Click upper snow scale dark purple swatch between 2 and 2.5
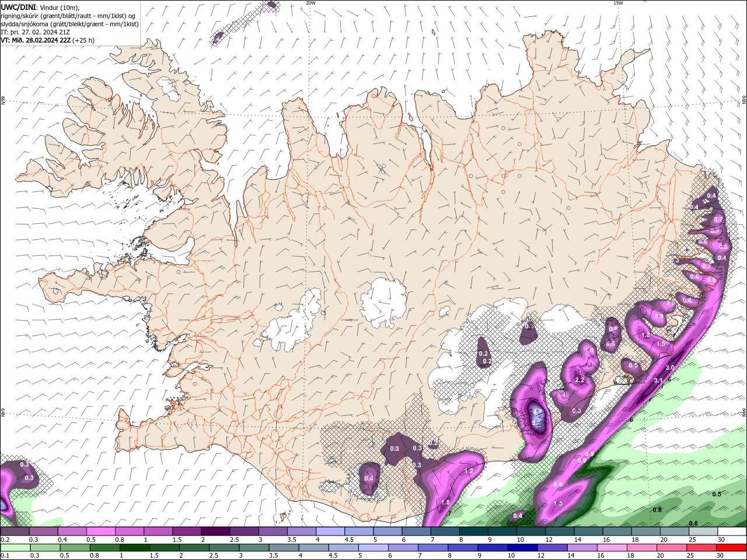Screen dimensions: 747x560 coord(215,531)
